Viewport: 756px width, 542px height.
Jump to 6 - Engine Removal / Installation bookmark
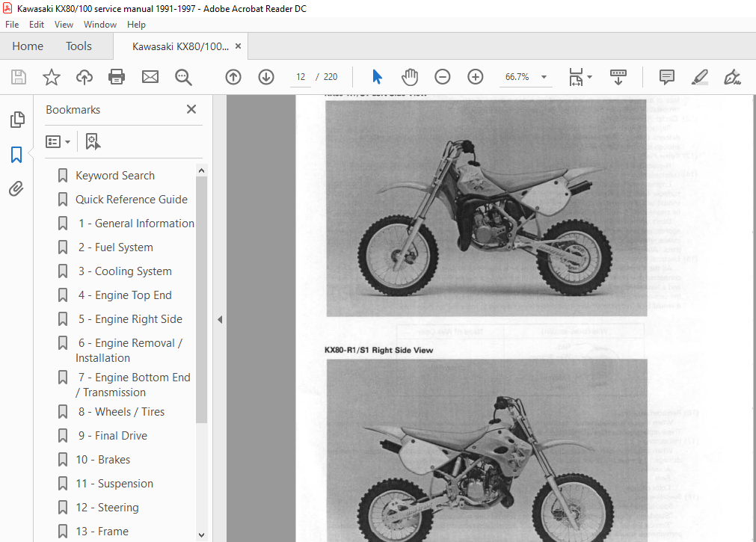click(x=129, y=351)
